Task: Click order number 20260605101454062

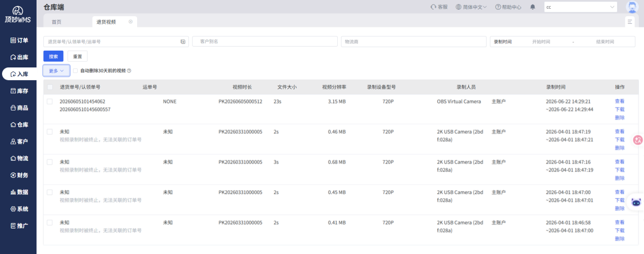Action: pos(82,101)
